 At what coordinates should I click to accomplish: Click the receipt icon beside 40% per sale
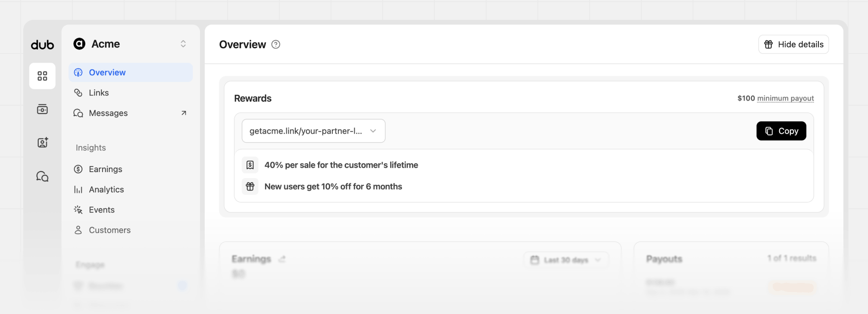click(x=250, y=165)
